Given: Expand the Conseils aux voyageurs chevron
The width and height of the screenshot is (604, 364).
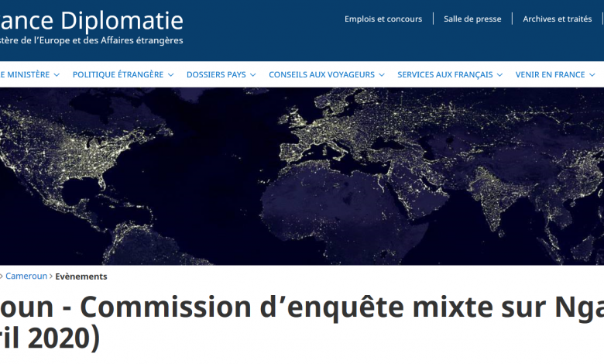Looking at the screenshot, I should coord(382,75).
